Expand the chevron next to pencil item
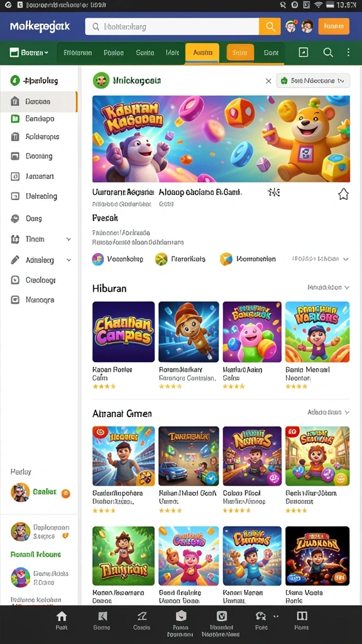 (x=69, y=260)
